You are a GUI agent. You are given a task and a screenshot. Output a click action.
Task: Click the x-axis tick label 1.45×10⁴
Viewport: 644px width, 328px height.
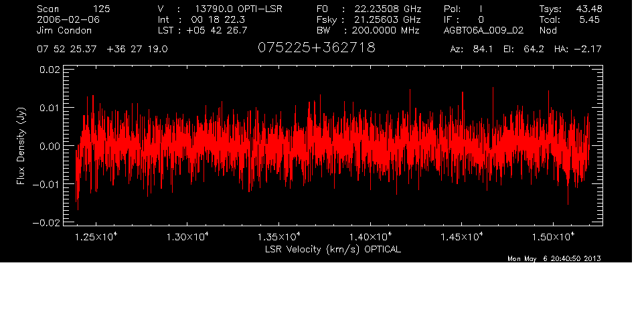(462, 237)
